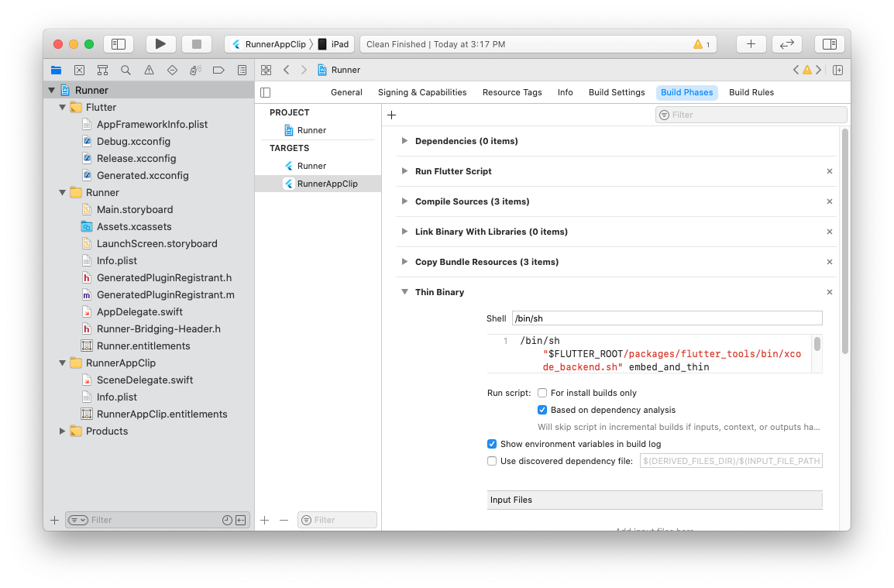Screen dimensions: 894x588
Task: Collapse the Thin Binary phase
Action: tap(404, 292)
